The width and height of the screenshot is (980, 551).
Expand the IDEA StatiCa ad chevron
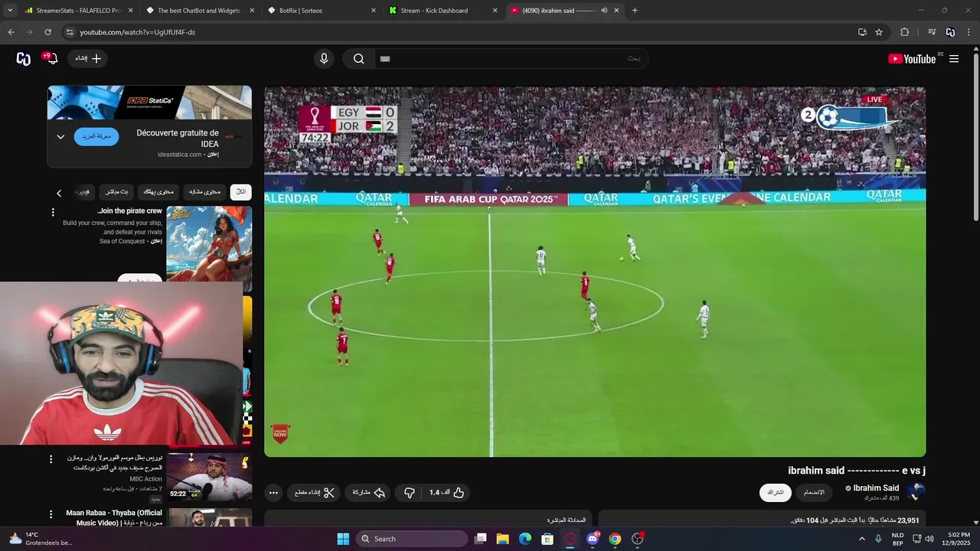pos(60,137)
